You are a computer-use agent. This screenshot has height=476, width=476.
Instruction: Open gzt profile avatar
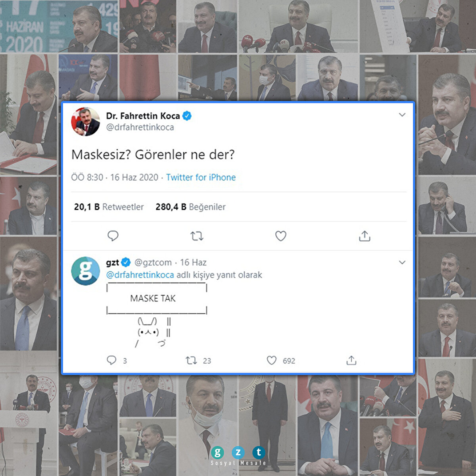85,271
